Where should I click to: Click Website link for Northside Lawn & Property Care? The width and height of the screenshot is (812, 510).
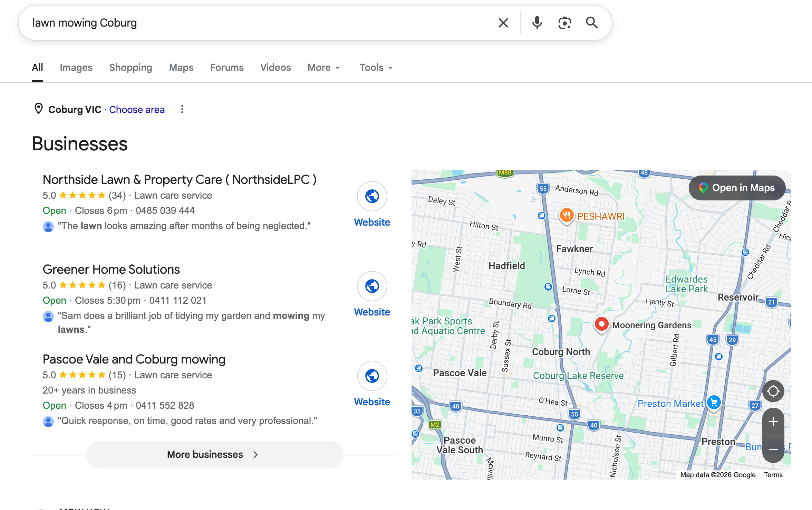click(x=372, y=222)
